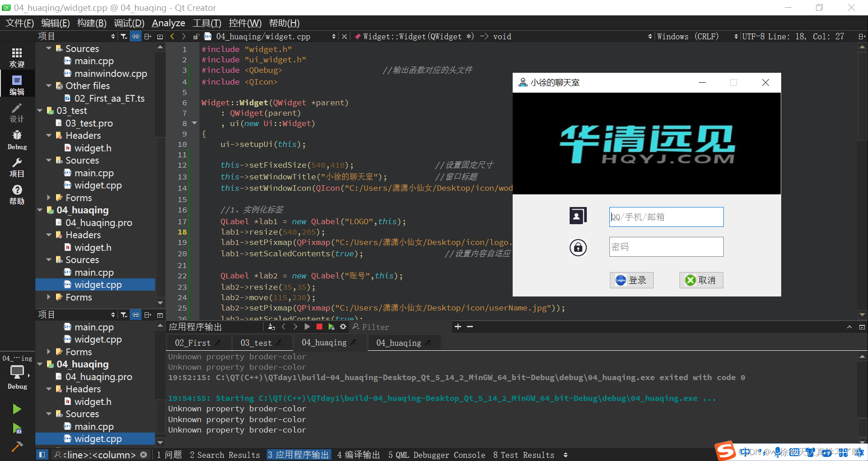Attach debugger to running output application
Screen dimensions: 868x461
pyautogui.click(x=331, y=327)
